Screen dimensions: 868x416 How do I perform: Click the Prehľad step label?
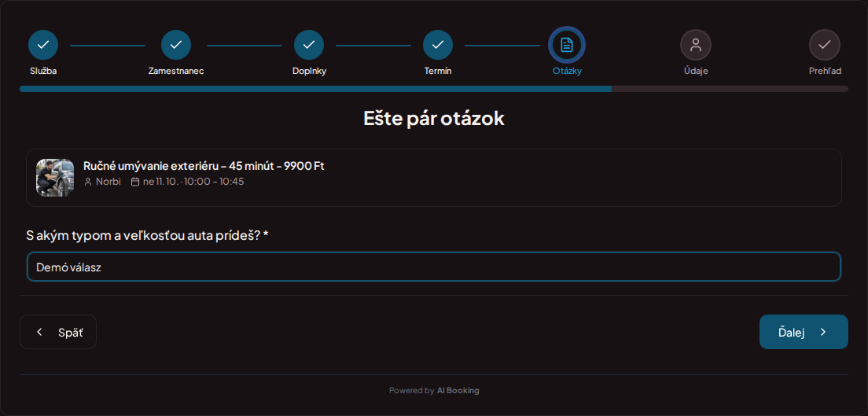click(x=825, y=71)
